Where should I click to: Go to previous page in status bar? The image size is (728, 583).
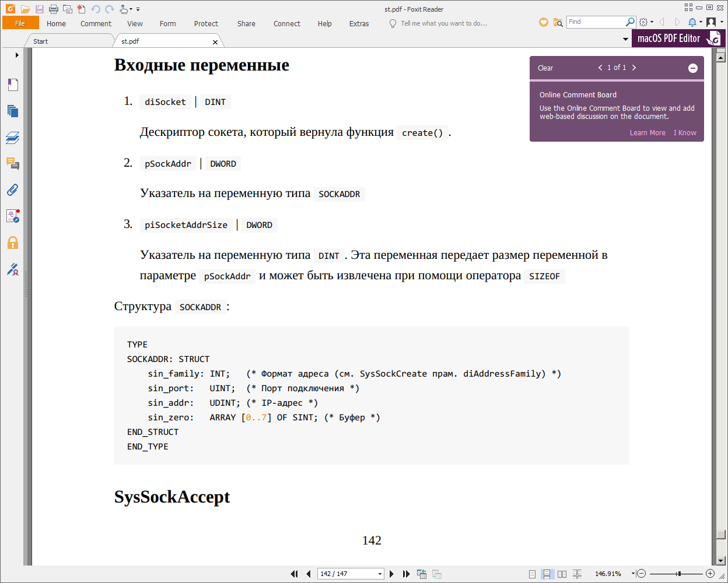pyautogui.click(x=308, y=574)
